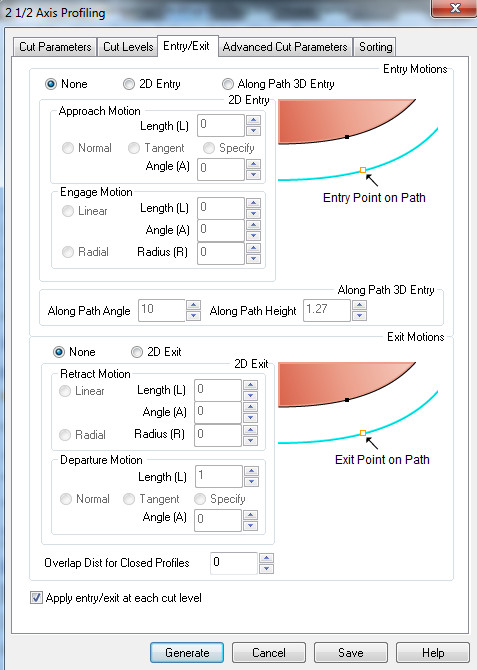Increase Retract Motion Radius with up arrow
Image resolution: width=477 pixels, height=670 pixels.
point(250,430)
